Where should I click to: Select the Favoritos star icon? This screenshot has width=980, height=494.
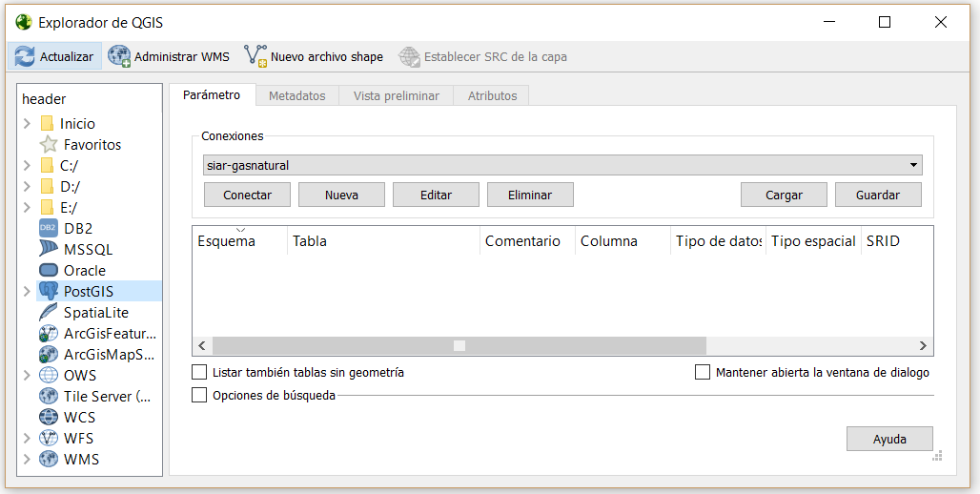[48, 144]
